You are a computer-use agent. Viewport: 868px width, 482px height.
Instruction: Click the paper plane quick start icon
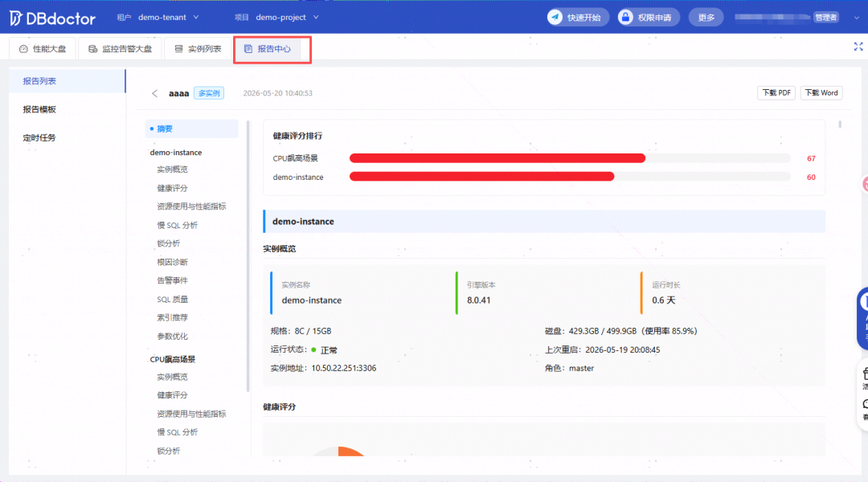click(x=555, y=17)
